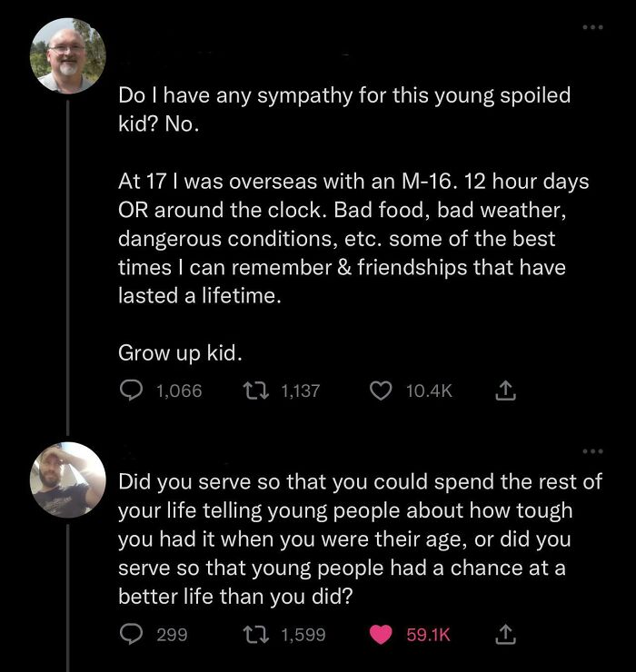The height and width of the screenshot is (672, 636).
Task: Reply to the 'Grow up kid' tweet
Action: (131, 390)
